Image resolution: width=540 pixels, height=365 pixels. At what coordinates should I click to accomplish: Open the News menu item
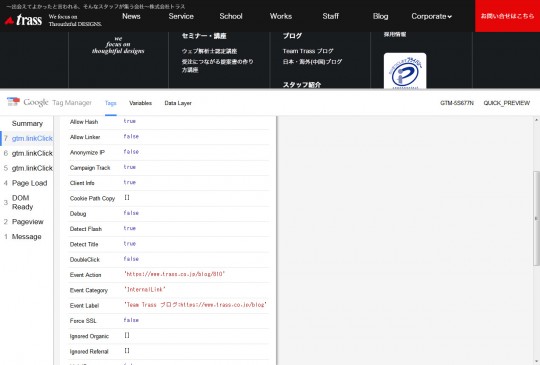(x=131, y=16)
